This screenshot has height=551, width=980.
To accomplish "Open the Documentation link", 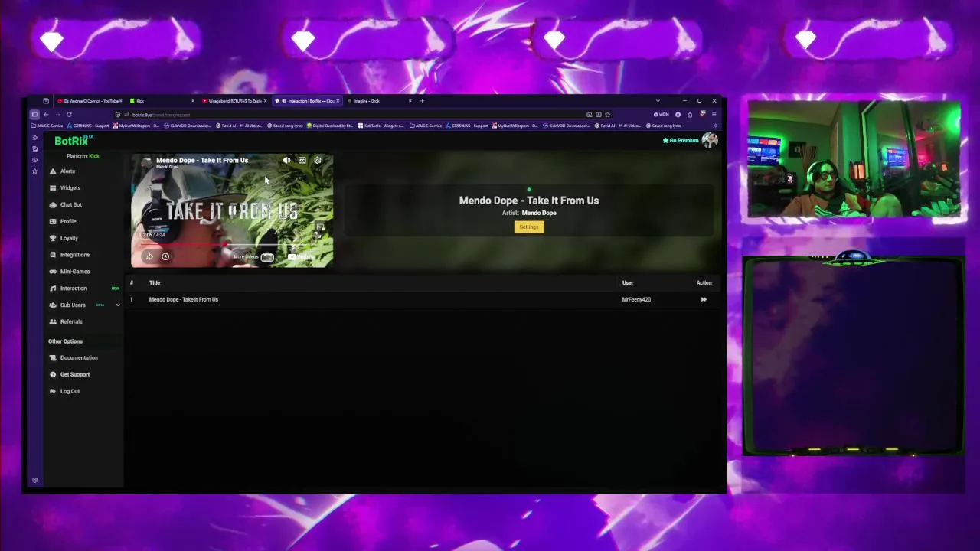I will click(x=79, y=357).
